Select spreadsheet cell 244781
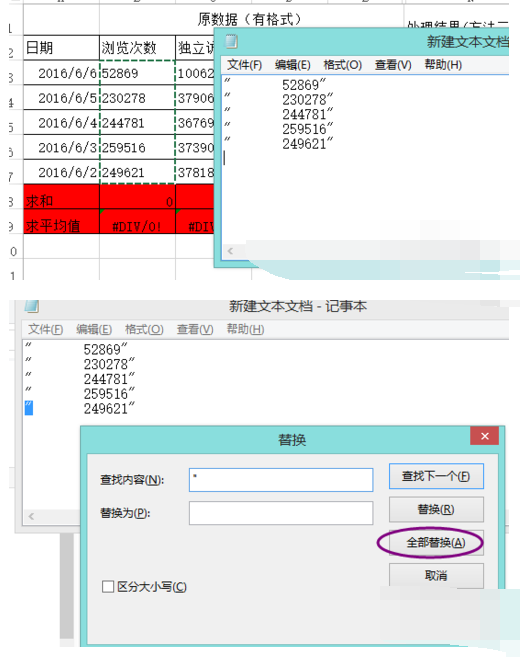Image resolution: width=522 pixels, height=657 pixels. 137,122
